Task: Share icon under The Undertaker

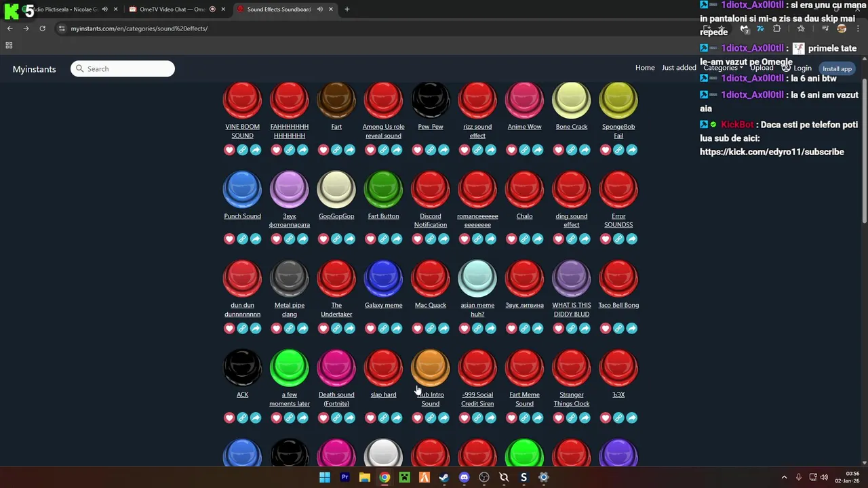Action: [349, 328]
